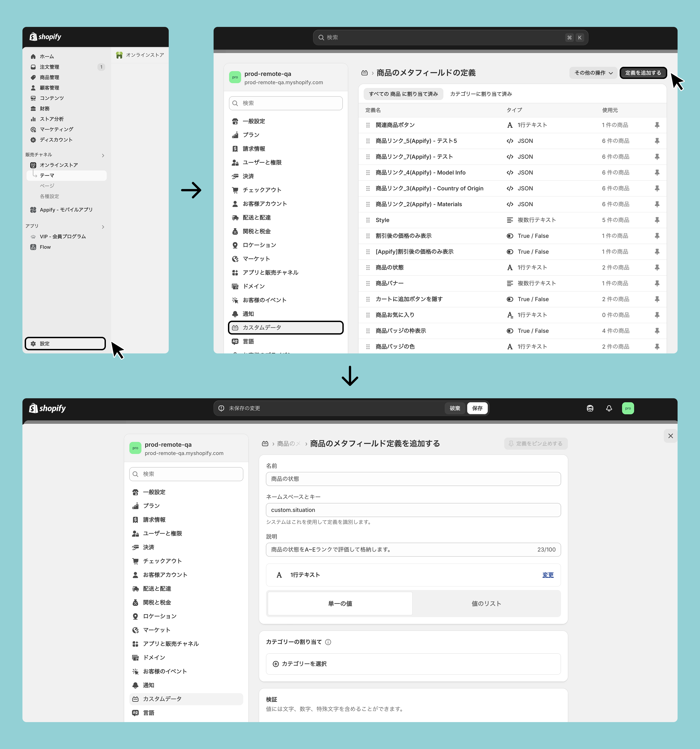The height and width of the screenshot is (749, 700).
Task: Switch to カテゴリーに割り当て済み tab
Action: click(x=481, y=94)
